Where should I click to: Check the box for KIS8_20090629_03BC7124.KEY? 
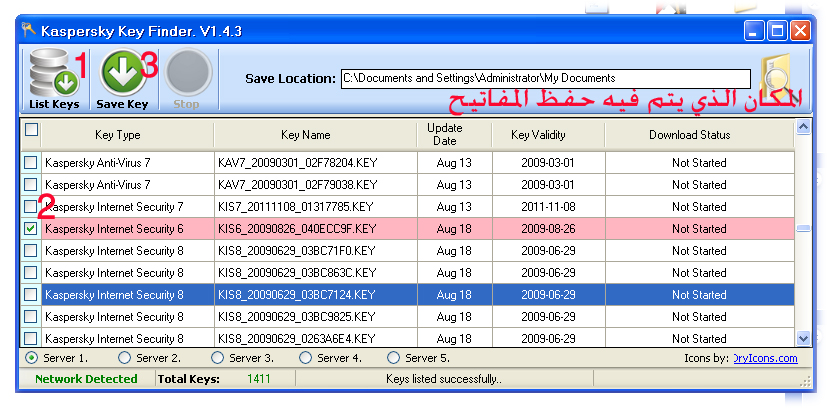31,294
